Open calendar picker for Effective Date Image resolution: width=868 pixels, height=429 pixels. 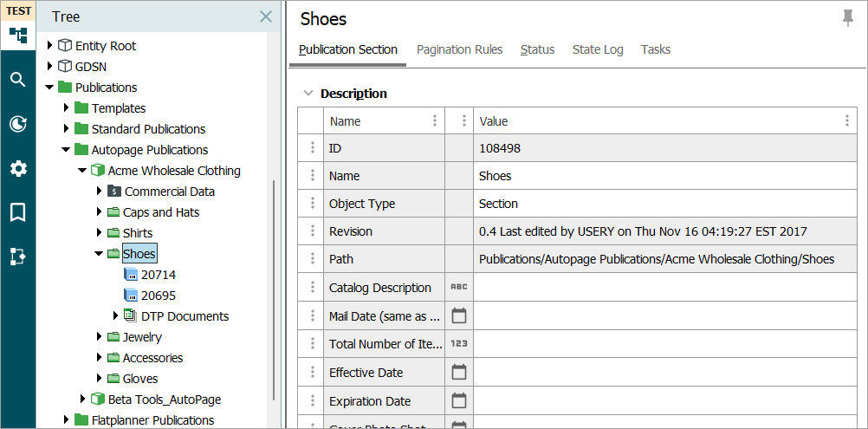(459, 372)
